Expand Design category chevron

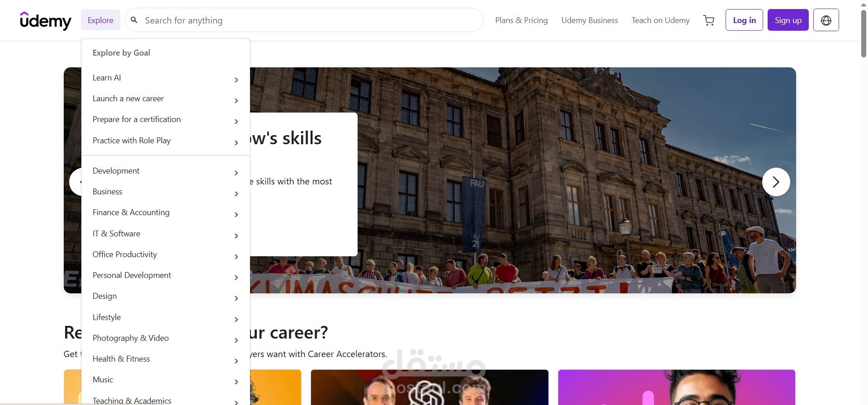coord(236,298)
